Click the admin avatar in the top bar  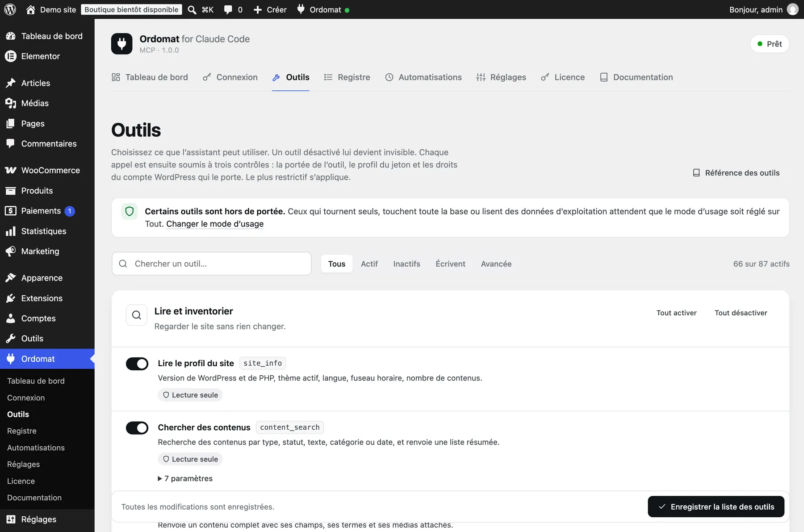pyautogui.click(x=792, y=9)
